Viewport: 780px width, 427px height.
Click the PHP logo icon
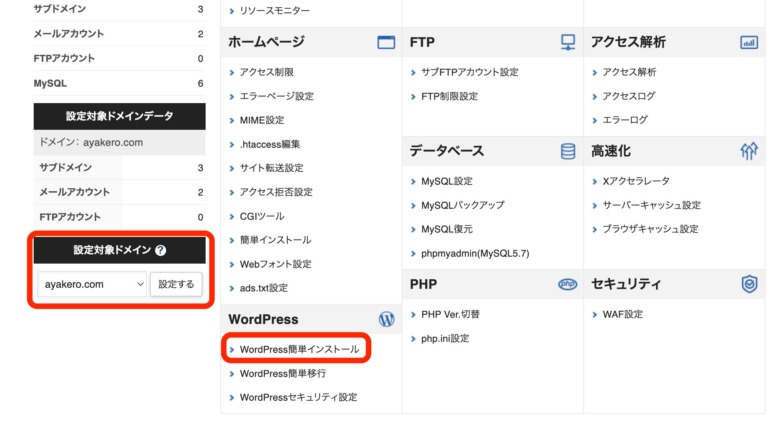[568, 284]
